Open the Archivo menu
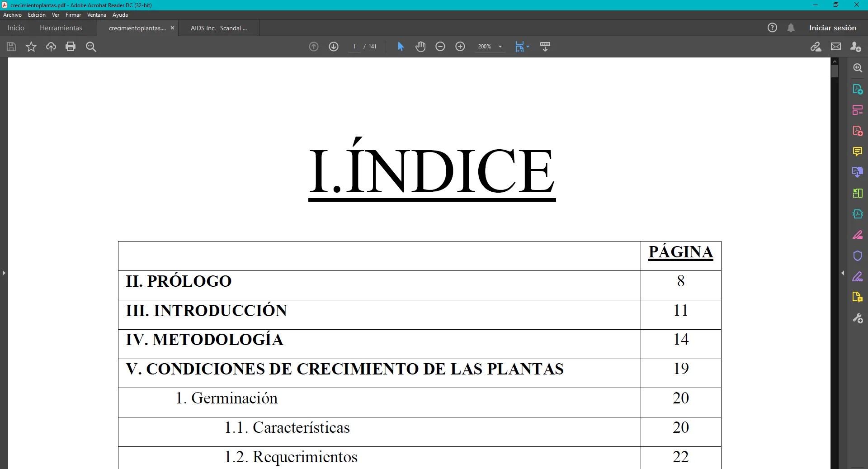The width and height of the screenshot is (868, 469). 12,15
